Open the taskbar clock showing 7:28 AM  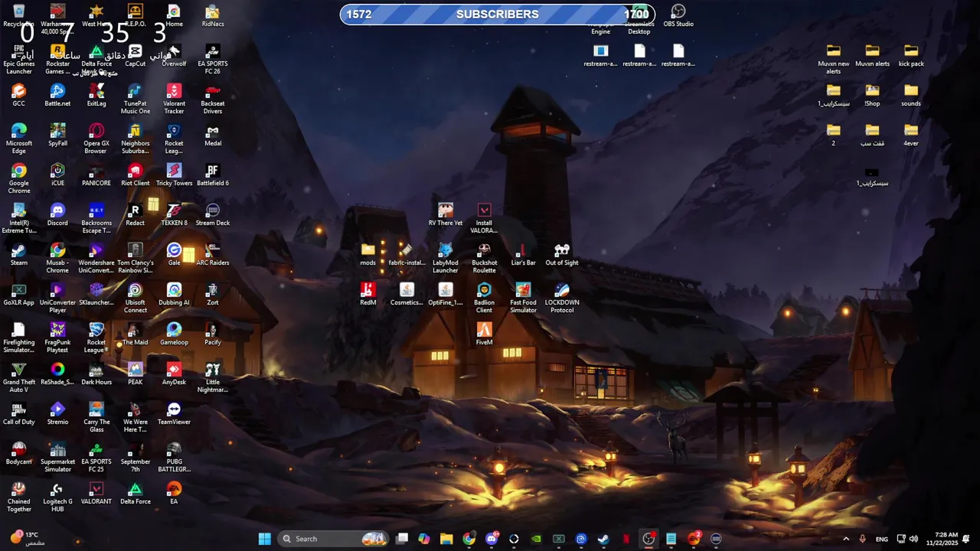tap(942, 539)
